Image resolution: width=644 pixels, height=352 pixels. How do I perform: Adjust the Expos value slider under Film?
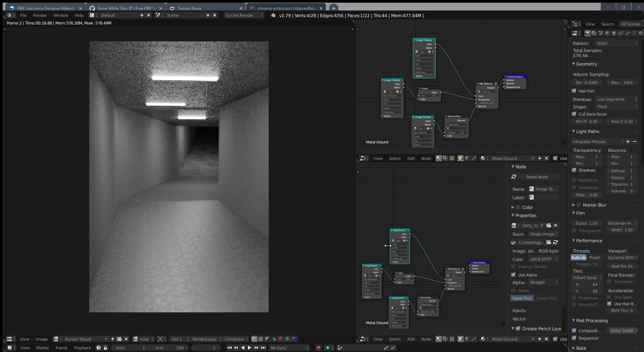pyautogui.click(x=586, y=223)
